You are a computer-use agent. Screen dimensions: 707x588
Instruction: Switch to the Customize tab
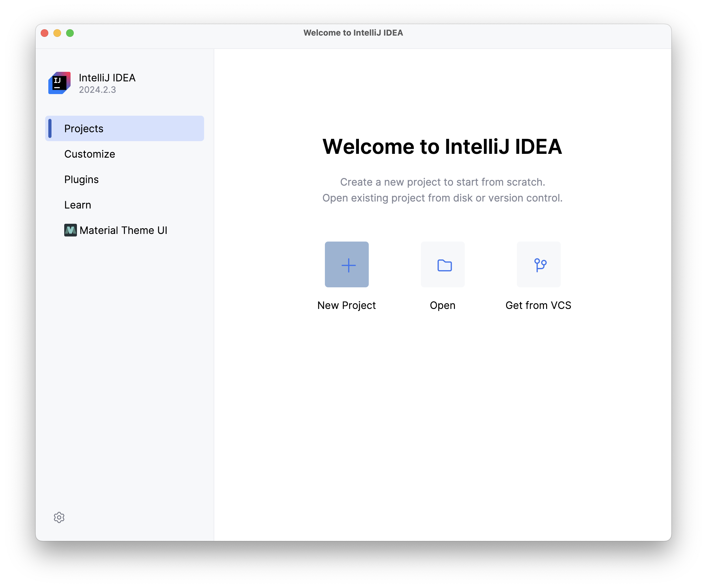[90, 154]
